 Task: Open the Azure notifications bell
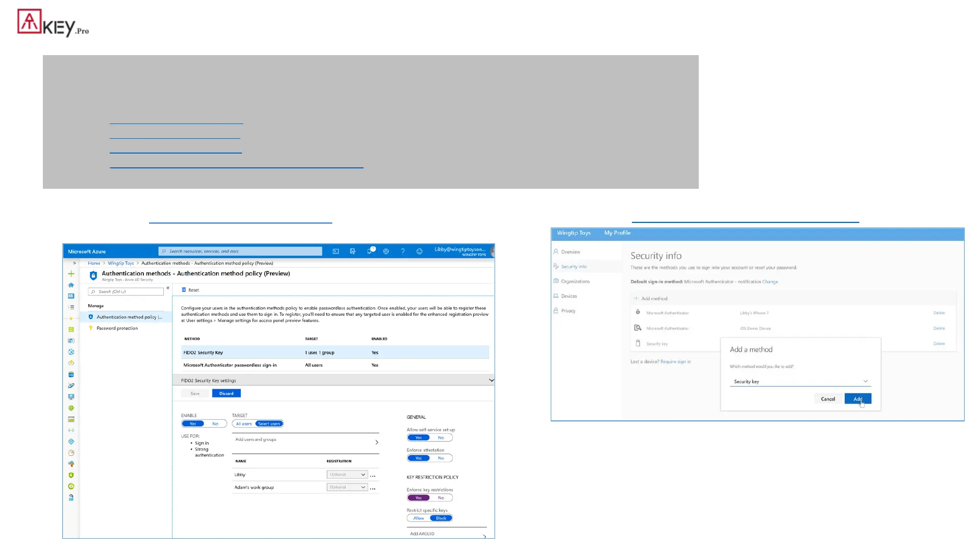click(x=370, y=251)
